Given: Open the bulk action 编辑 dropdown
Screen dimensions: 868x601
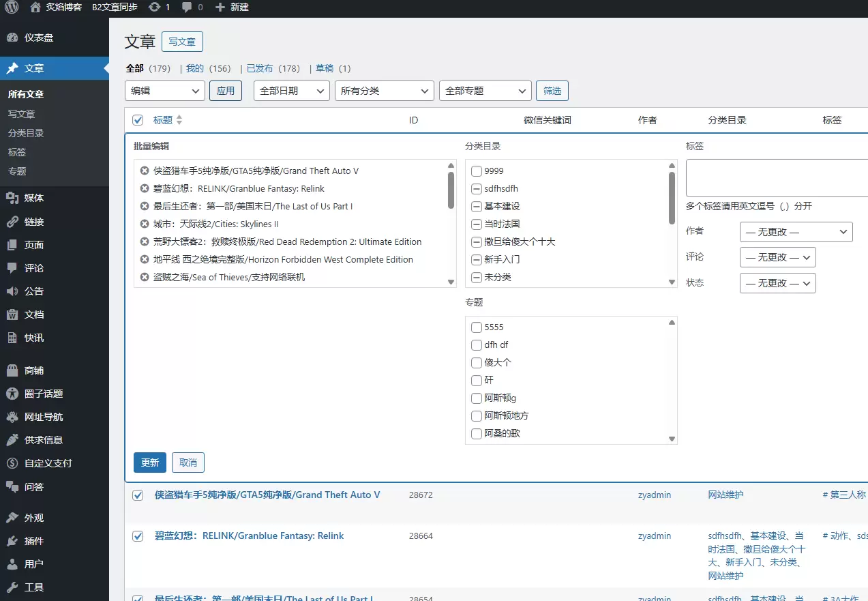Looking at the screenshot, I should pyautogui.click(x=165, y=91).
